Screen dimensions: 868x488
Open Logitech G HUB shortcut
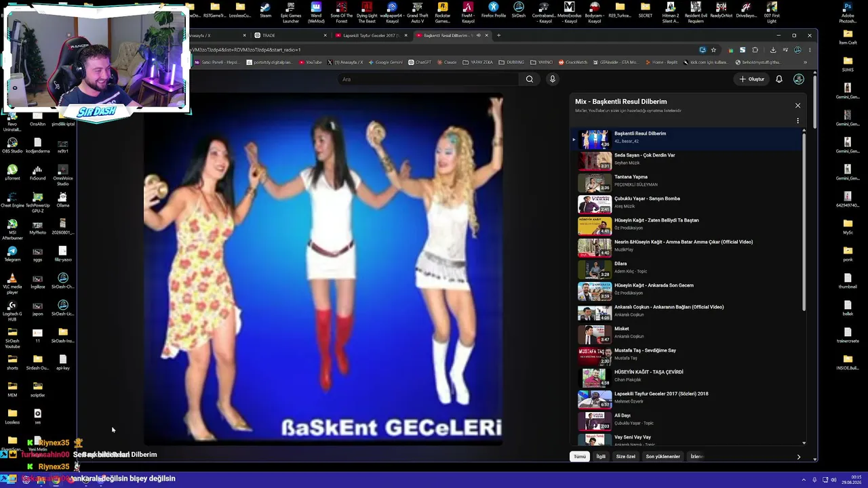[x=12, y=311]
